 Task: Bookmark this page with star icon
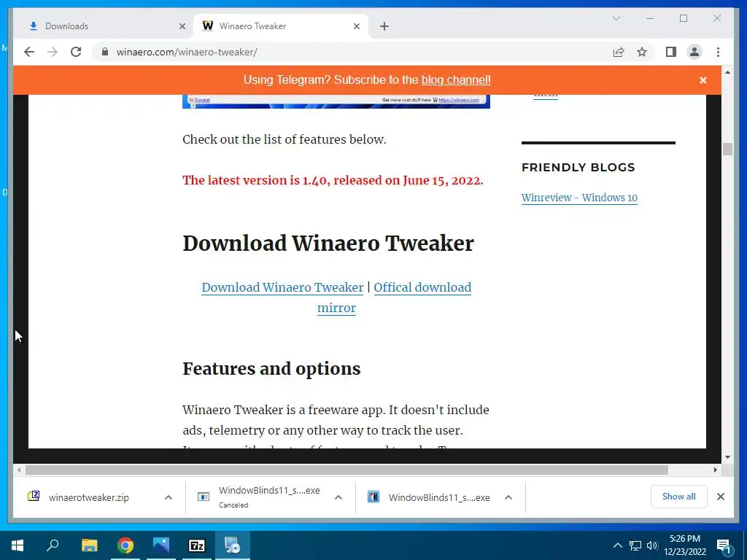coord(642,52)
